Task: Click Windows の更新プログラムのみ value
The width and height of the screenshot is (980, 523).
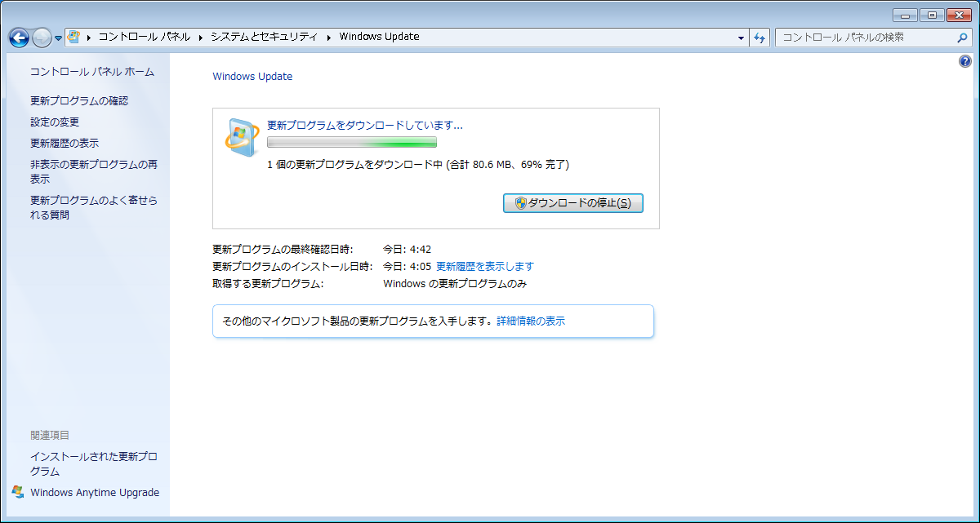Action: (x=455, y=284)
